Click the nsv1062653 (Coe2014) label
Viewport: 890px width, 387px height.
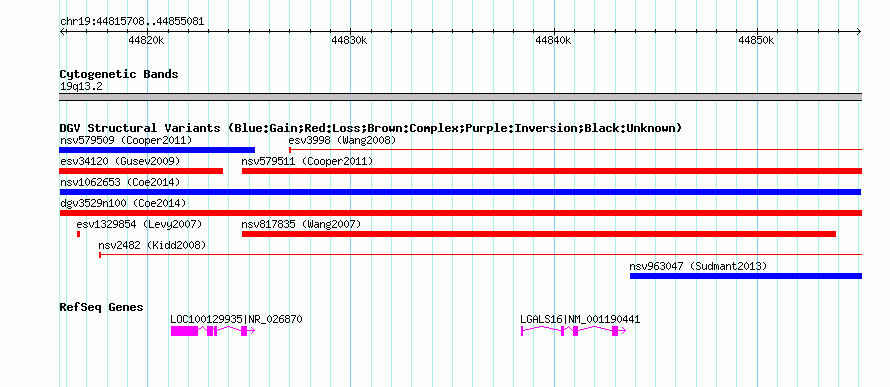click(120, 182)
